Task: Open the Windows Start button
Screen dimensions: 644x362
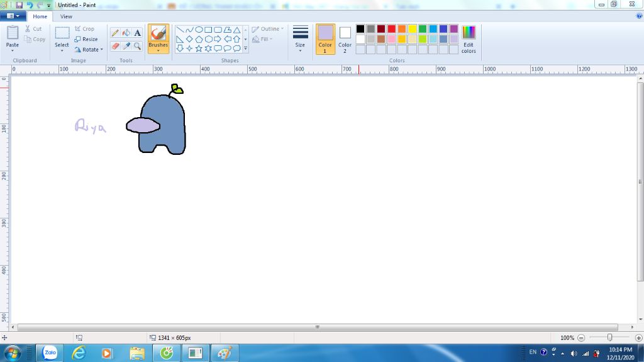Action: pyautogui.click(x=12, y=353)
